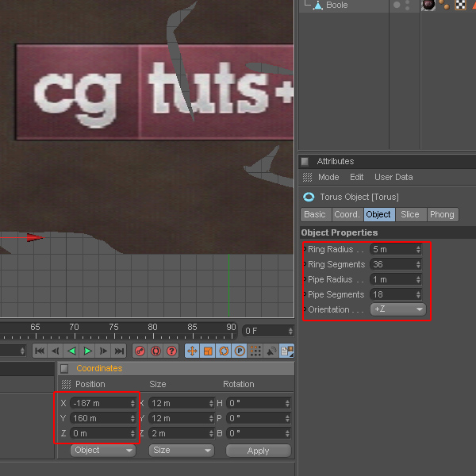
Task: Step forward to next frame
Action: [103, 351]
